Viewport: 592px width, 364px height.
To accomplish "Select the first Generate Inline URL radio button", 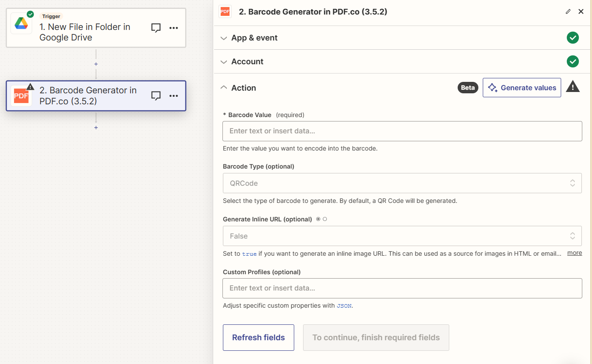I will tap(318, 219).
